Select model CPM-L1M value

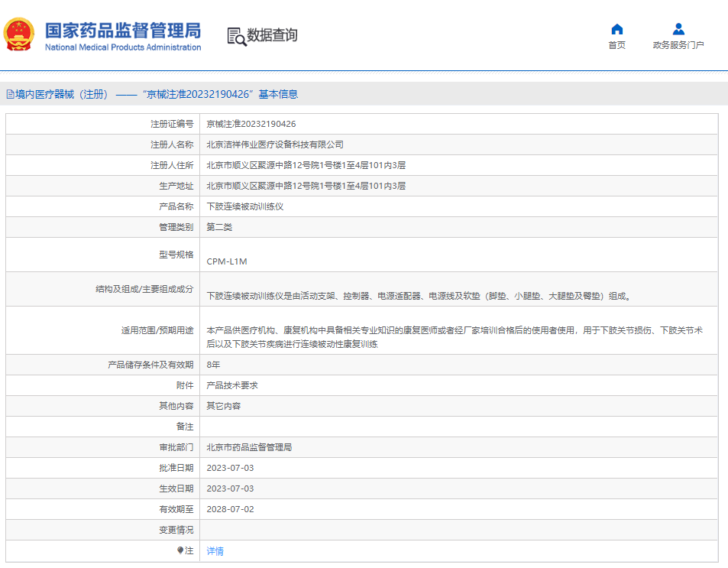coord(227,261)
